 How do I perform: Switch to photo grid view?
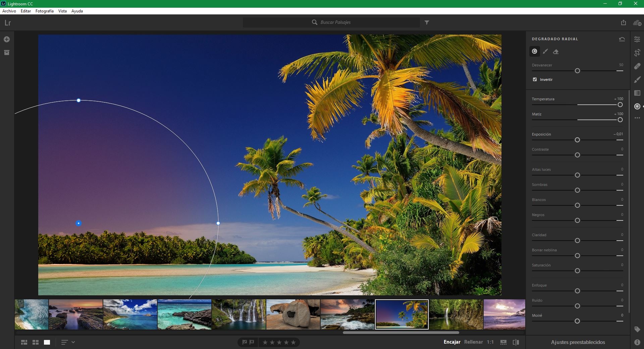point(24,342)
